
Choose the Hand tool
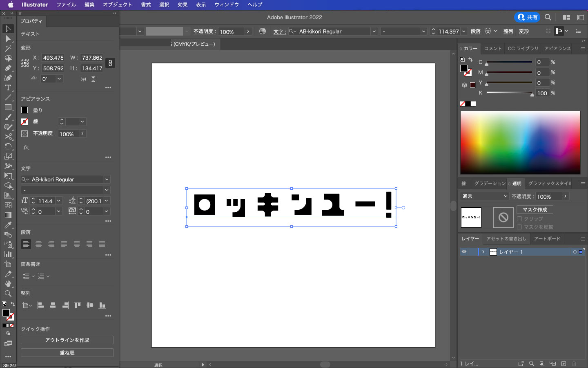8,284
